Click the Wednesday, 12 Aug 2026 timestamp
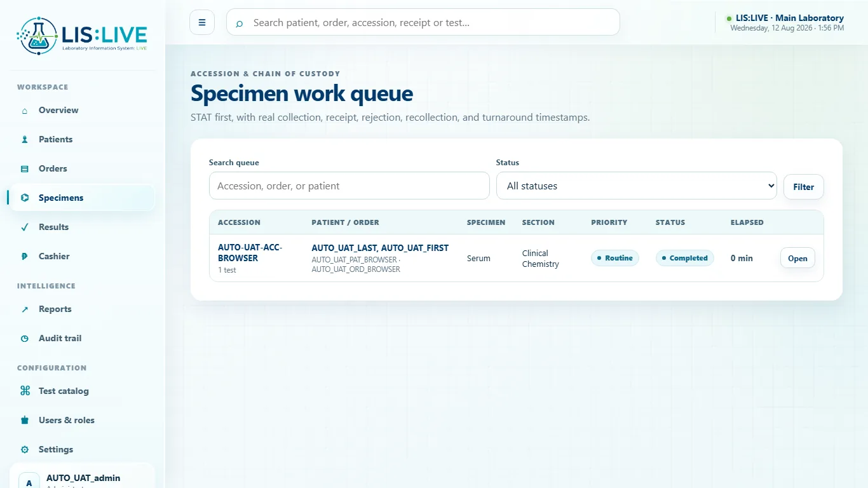 787,28
